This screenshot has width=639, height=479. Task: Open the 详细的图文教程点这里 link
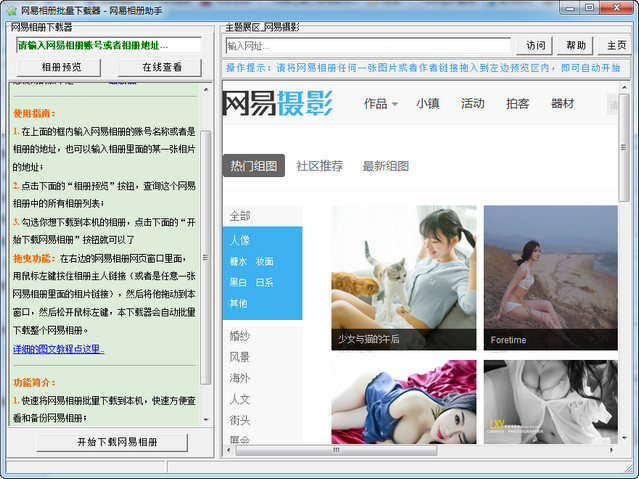[58, 349]
